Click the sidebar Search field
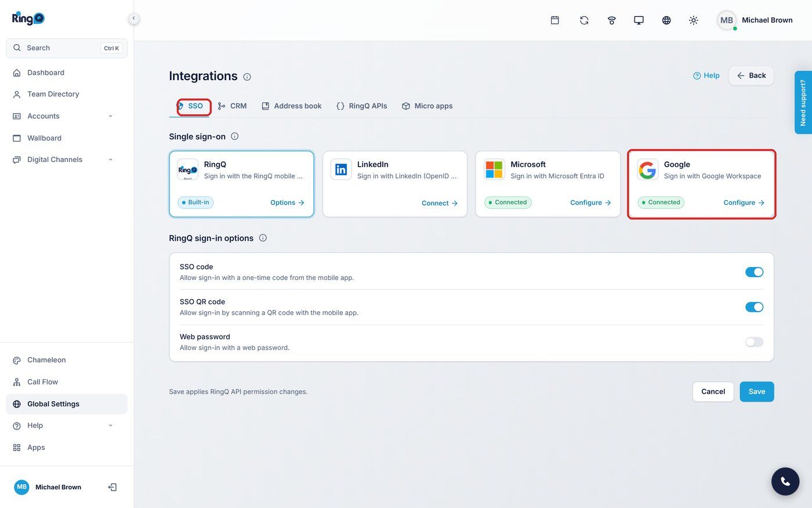Viewport: 812px width, 508px height. (x=67, y=48)
